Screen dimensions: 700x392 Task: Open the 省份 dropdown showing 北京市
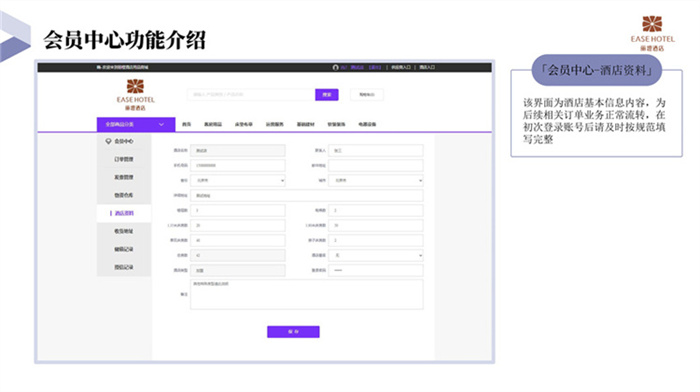click(238, 180)
